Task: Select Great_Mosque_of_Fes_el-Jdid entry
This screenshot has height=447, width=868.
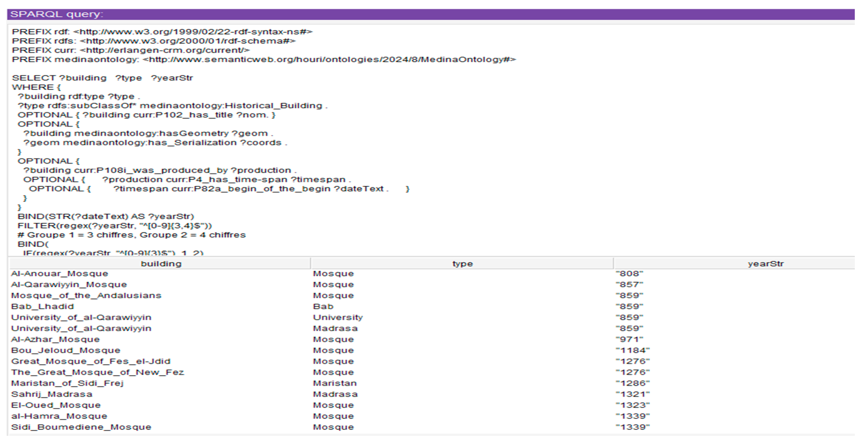Action: click(x=91, y=361)
